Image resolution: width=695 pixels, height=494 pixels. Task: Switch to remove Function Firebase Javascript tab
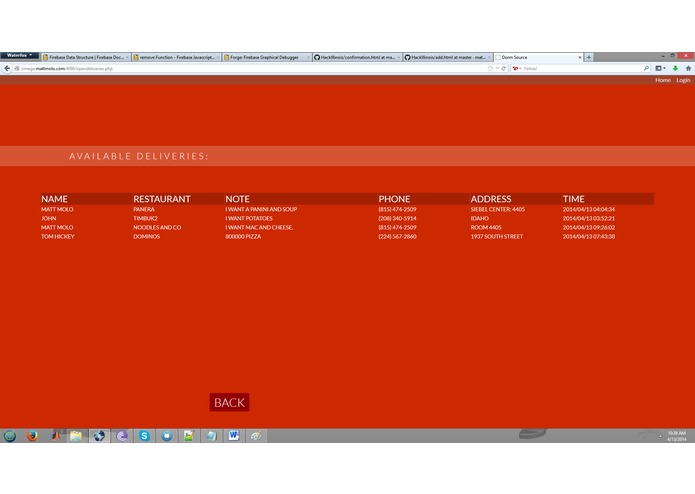[176, 57]
